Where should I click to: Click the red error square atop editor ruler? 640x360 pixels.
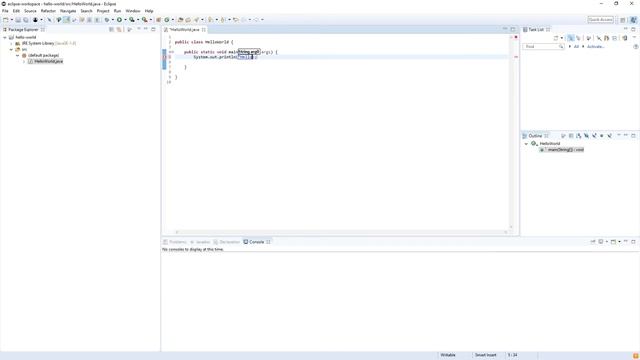[x=516, y=37]
